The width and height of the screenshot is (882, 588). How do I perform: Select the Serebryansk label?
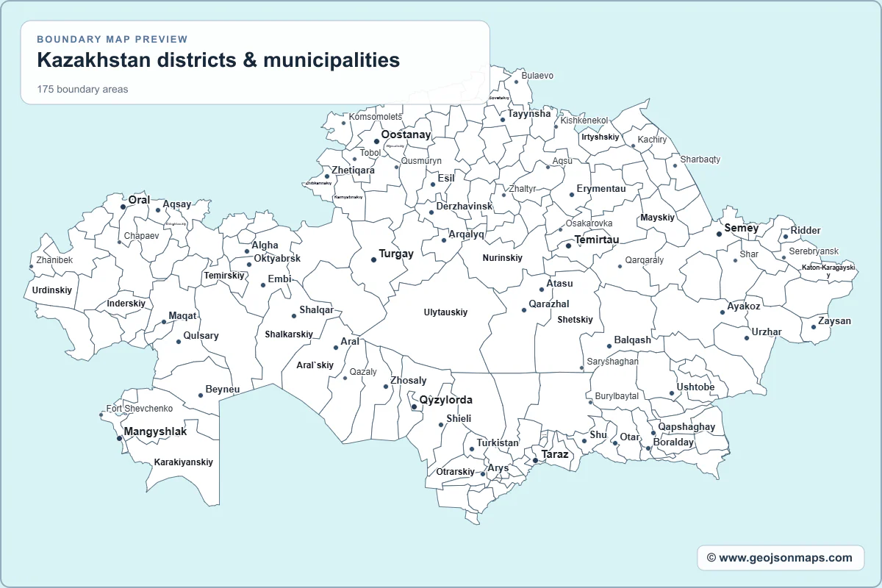(814, 251)
